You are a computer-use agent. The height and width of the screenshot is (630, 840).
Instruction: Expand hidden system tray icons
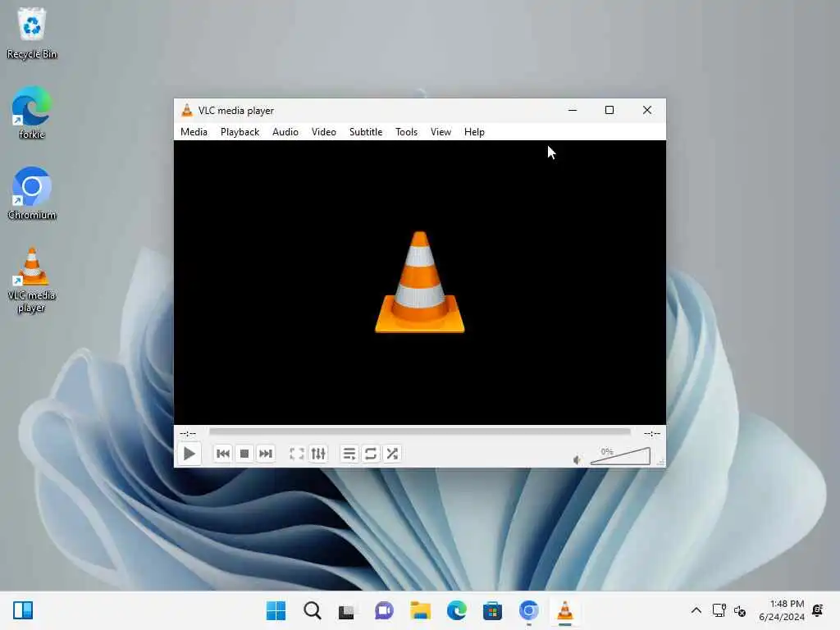coord(696,610)
